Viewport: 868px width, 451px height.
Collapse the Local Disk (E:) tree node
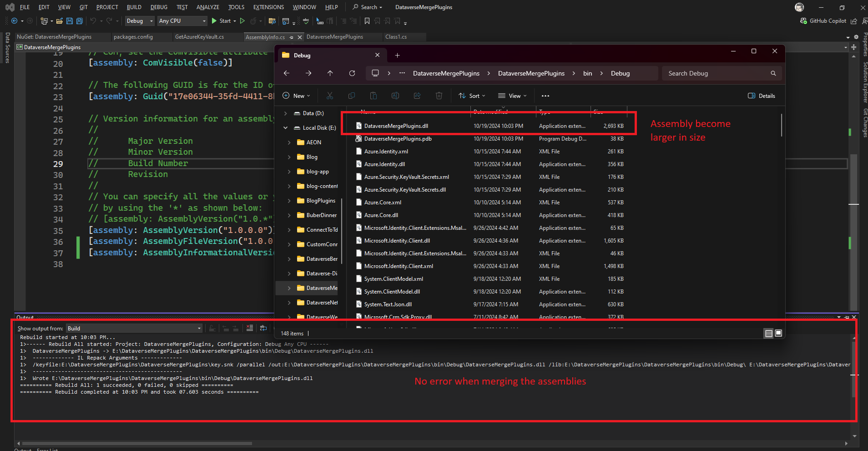286,128
